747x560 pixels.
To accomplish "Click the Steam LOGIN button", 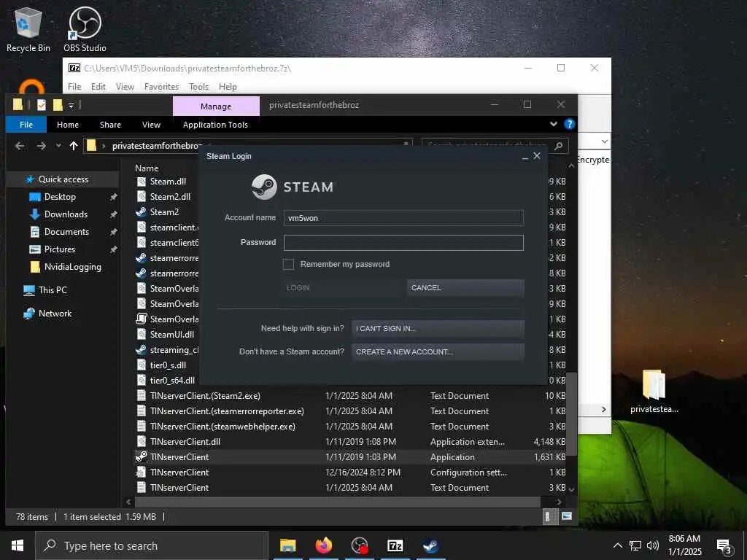I will pyautogui.click(x=341, y=287).
